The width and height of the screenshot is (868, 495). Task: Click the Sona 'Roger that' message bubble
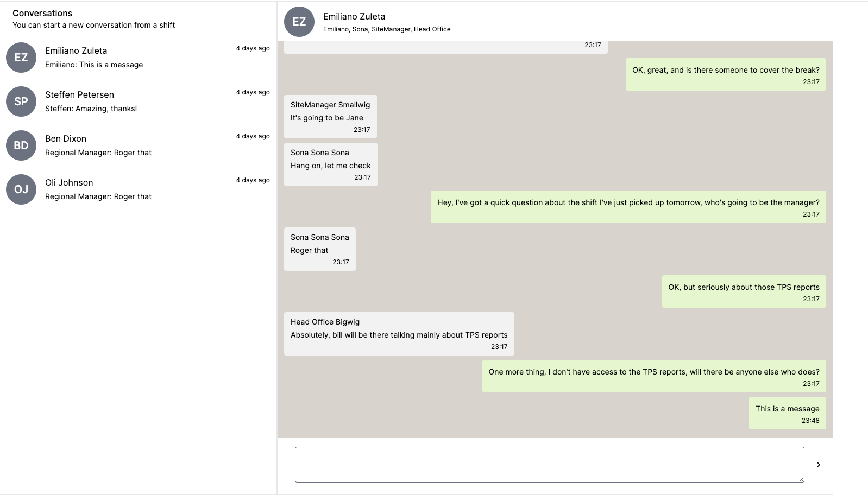click(x=319, y=249)
